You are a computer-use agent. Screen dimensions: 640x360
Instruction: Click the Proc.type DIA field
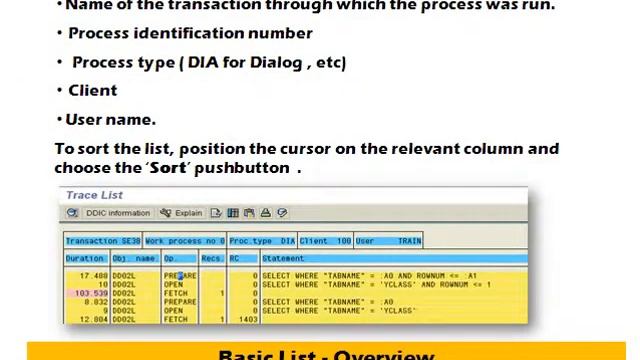pyautogui.click(x=262, y=241)
